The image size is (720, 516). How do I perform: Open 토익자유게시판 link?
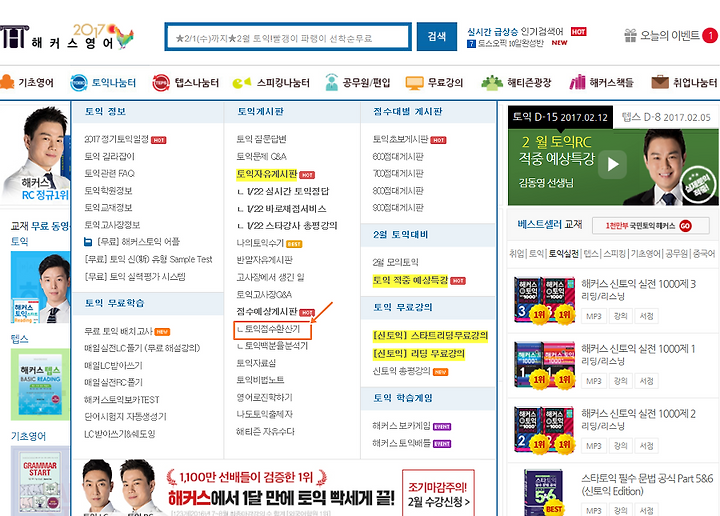267,174
